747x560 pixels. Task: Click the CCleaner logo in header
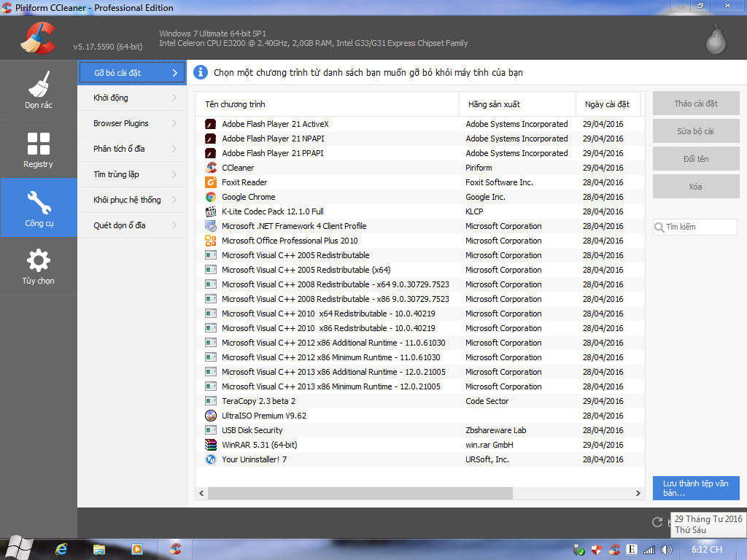coord(38,38)
